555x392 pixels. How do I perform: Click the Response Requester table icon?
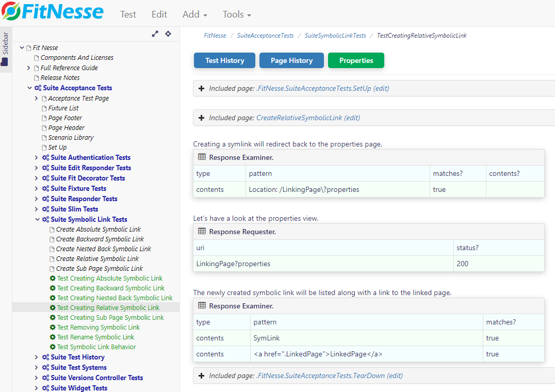coord(202,232)
